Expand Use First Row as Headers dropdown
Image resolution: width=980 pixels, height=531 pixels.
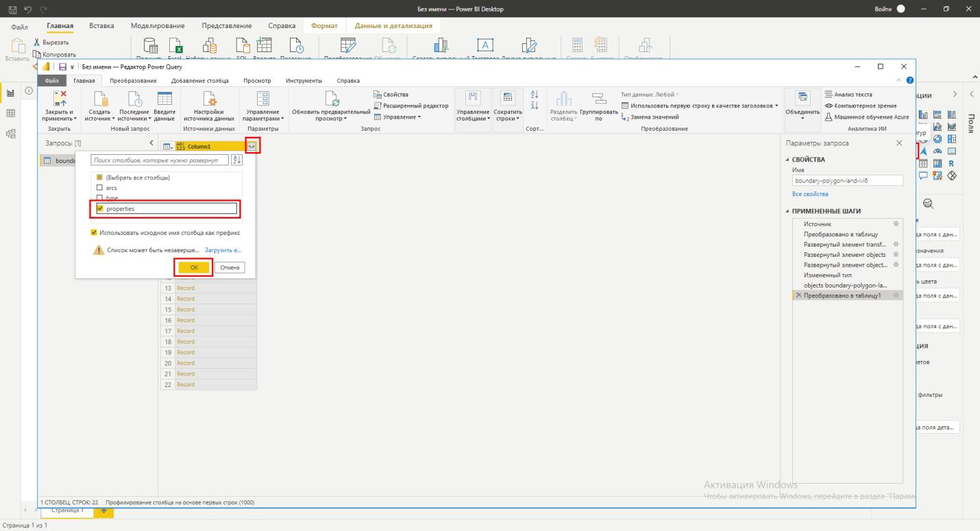coord(776,106)
